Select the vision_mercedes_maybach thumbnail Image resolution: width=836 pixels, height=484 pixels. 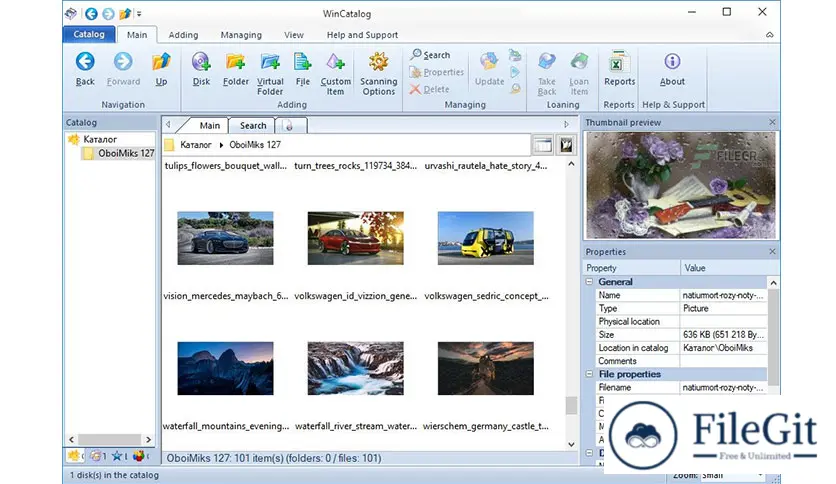click(225, 238)
